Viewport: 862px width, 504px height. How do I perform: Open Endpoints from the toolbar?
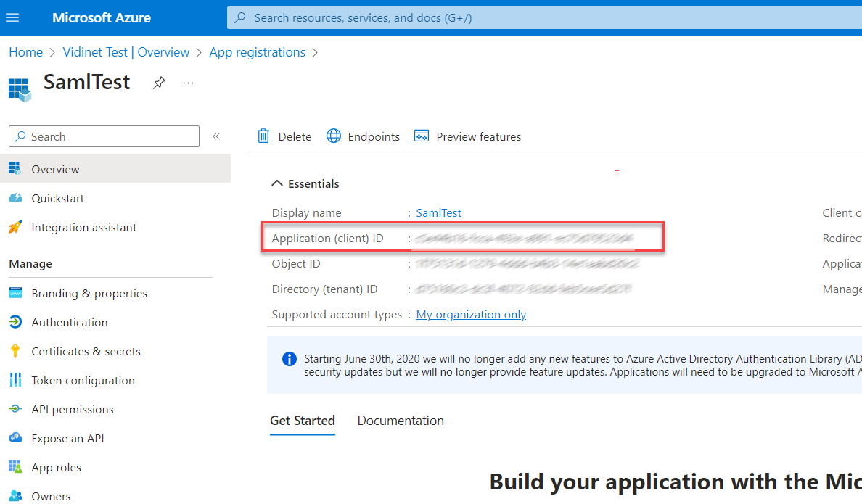click(364, 136)
